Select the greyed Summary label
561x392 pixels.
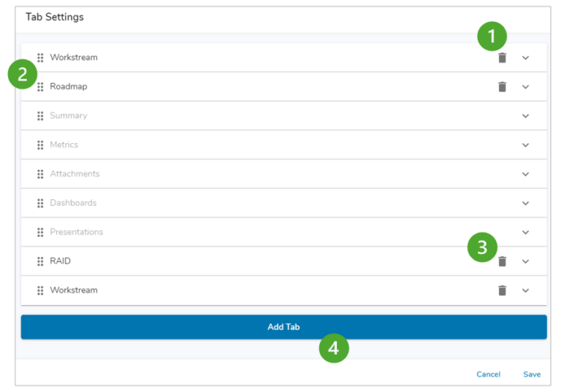tap(69, 115)
